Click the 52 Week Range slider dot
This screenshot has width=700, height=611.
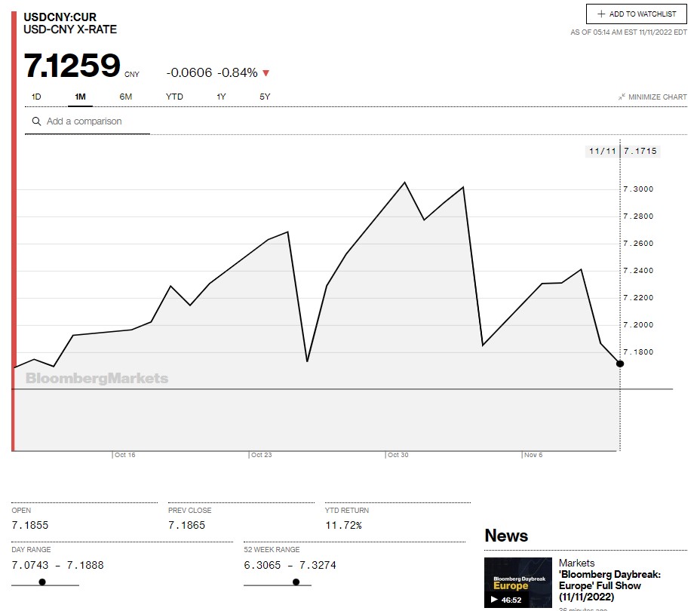coord(296,582)
